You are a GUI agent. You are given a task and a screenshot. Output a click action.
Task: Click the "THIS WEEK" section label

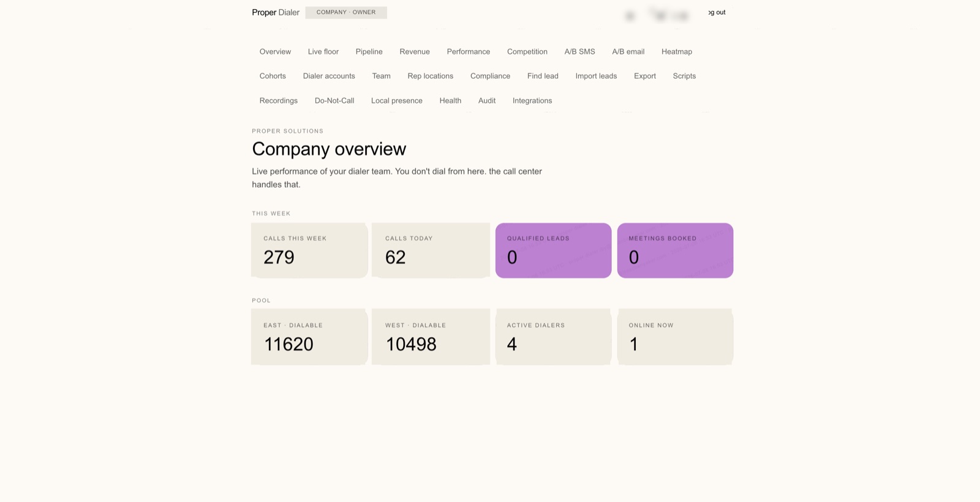coord(271,214)
